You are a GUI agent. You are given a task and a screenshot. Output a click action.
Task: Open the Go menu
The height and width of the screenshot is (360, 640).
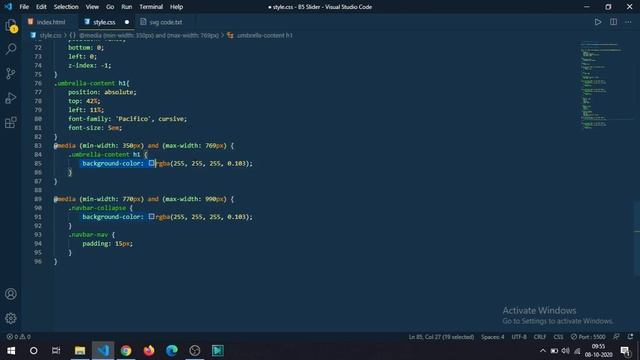coord(110,7)
